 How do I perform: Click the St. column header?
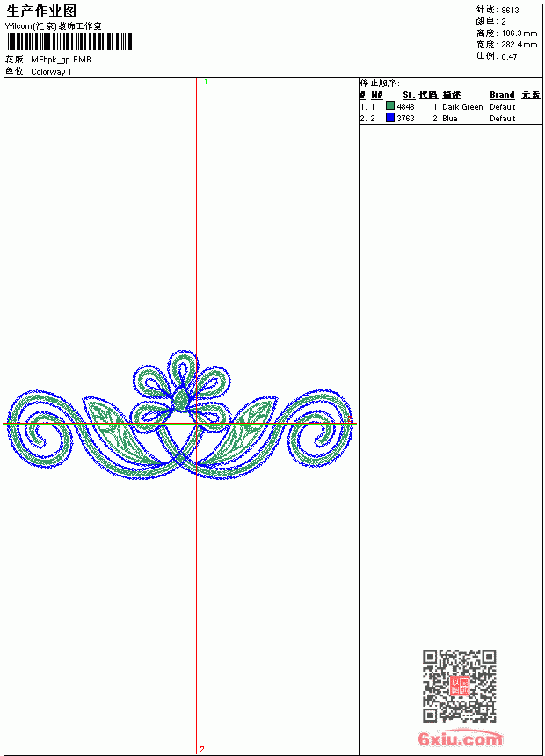point(409,95)
